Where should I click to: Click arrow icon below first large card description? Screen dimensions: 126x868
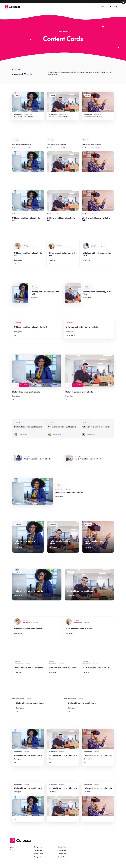[13, 400]
